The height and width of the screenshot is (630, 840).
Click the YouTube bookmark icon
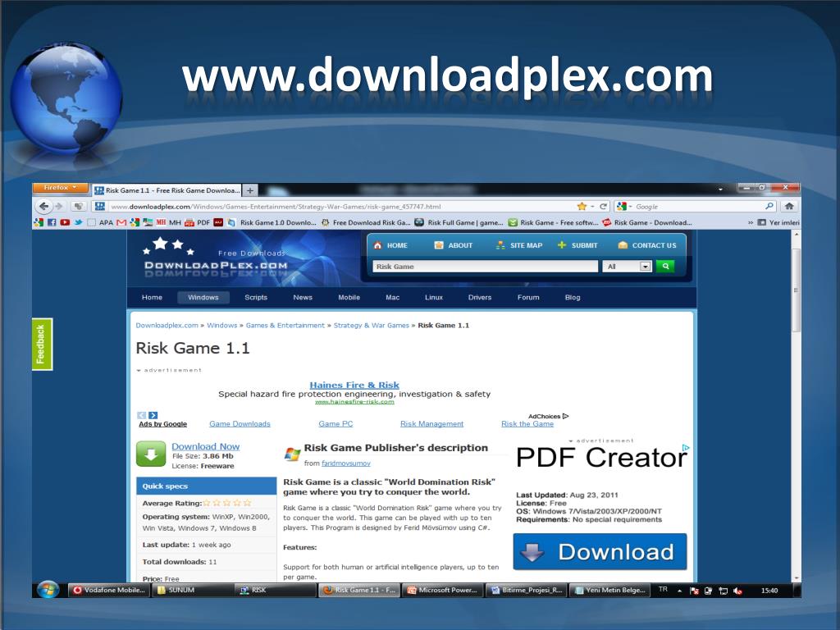(65, 222)
